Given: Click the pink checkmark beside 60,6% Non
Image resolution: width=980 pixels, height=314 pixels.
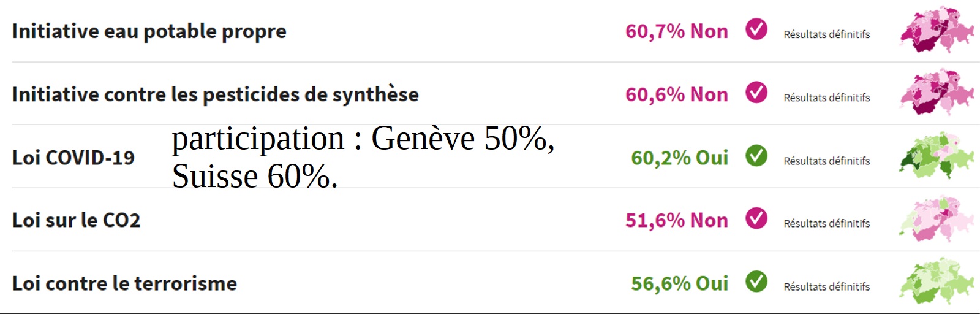Looking at the screenshot, I should click(x=756, y=92).
